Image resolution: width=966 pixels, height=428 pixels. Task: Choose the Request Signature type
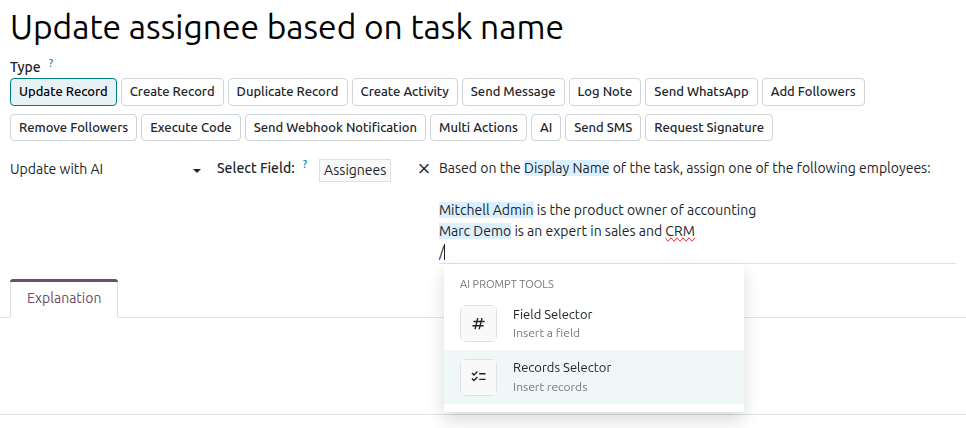pyautogui.click(x=709, y=127)
